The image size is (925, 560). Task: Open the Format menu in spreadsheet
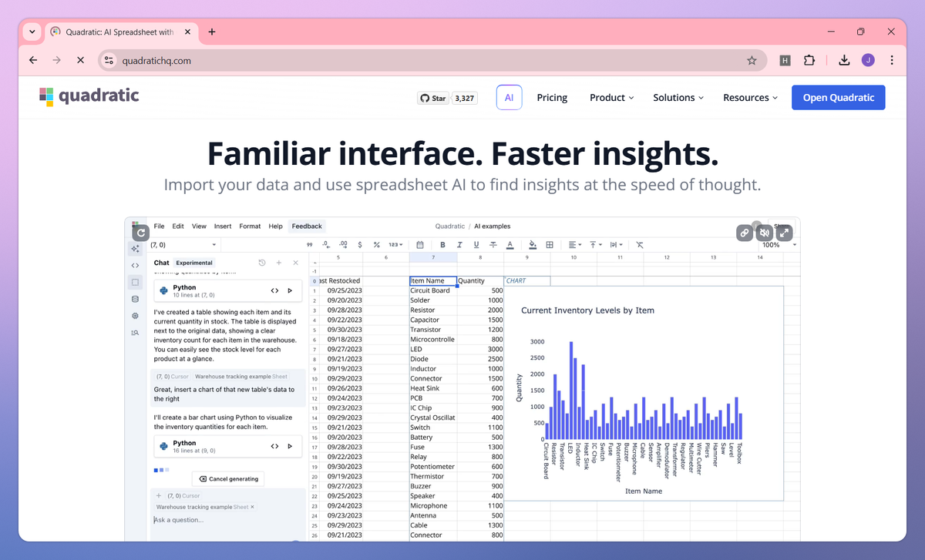point(250,226)
